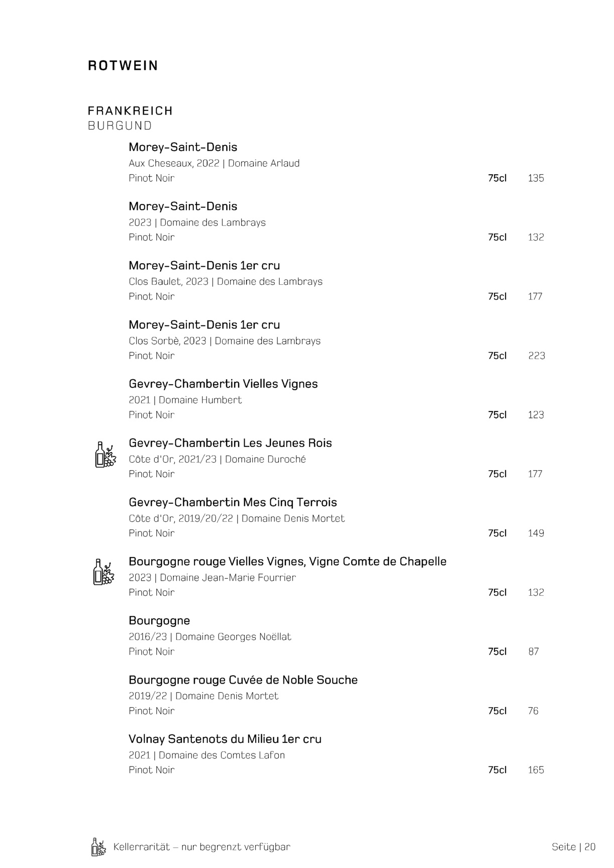
Task: Click the price 87 for Bourgogne Noëllat
Action: [x=534, y=652]
